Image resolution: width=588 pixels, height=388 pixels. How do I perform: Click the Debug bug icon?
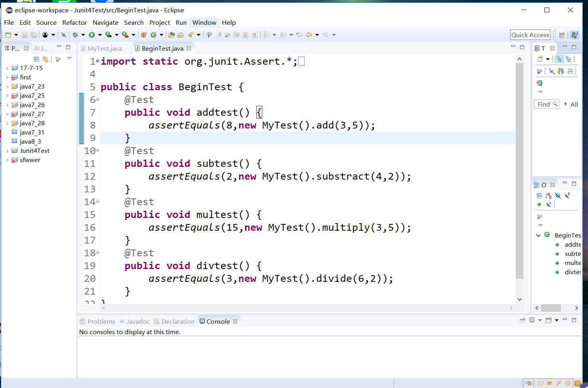point(75,35)
